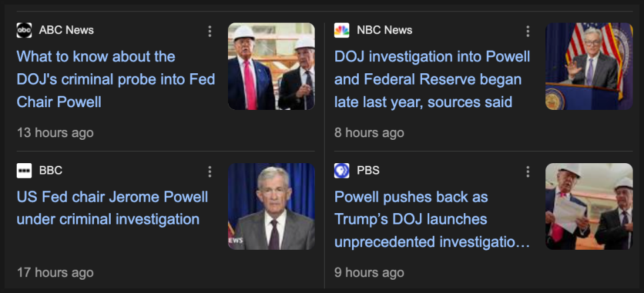644x293 pixels.
Task: Click the "ABC News" source name
Action: coord(67,30)
